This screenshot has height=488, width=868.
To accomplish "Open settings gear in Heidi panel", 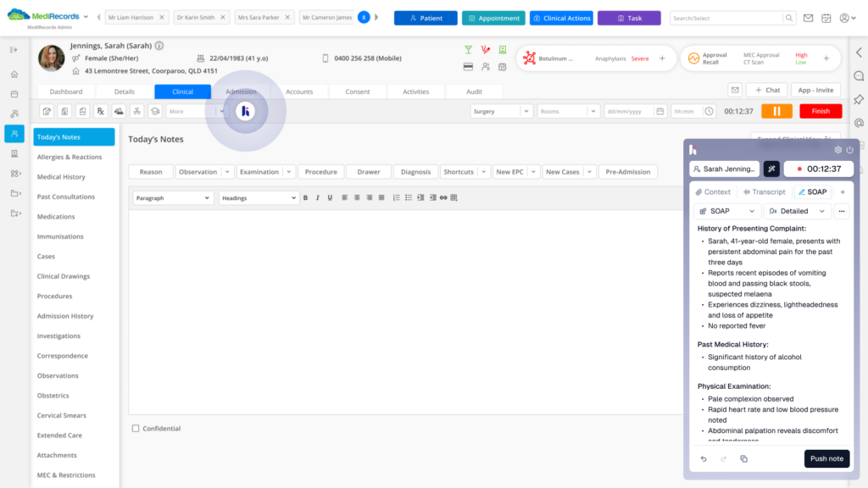I will 838,150.
